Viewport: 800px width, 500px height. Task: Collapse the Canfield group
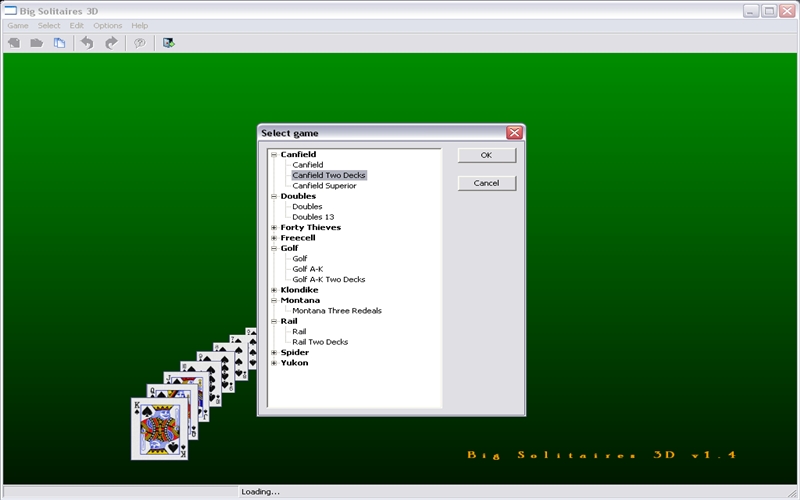(x=274, y=155)
